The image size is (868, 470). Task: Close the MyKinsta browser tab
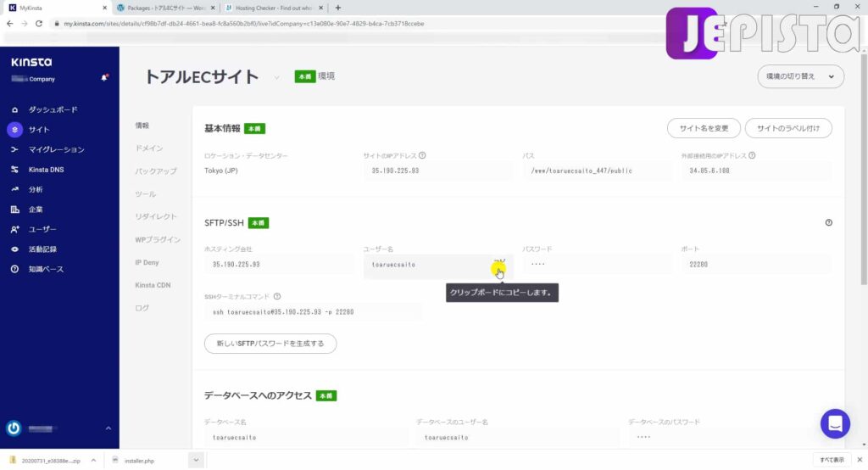click(x=104, y=8)
